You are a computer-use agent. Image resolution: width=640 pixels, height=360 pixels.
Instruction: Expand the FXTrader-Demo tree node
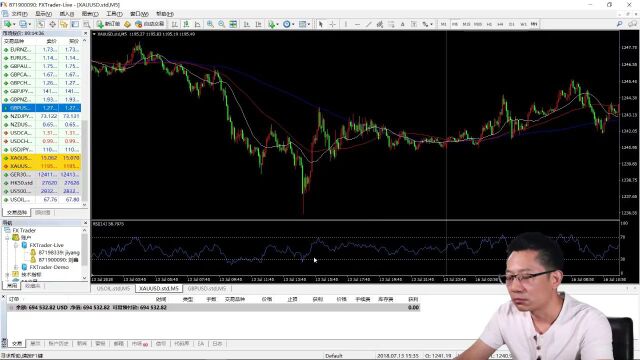pyautogui.click(x=16, y=267)
